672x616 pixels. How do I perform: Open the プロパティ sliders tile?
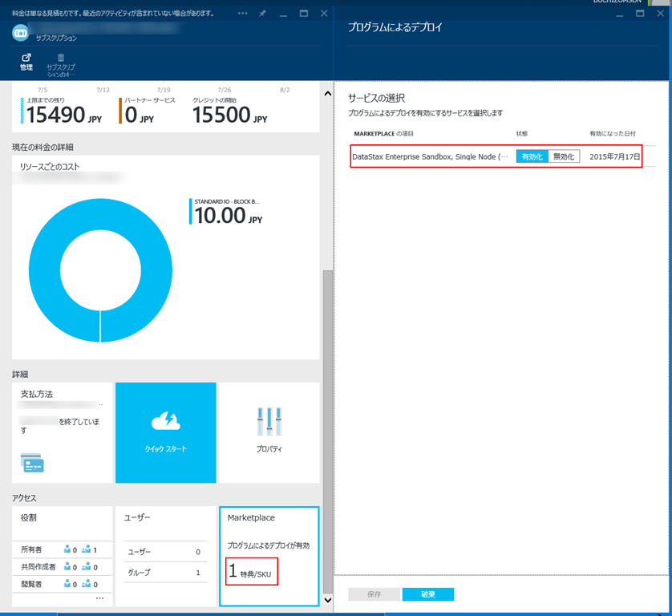tap(269, 432)
